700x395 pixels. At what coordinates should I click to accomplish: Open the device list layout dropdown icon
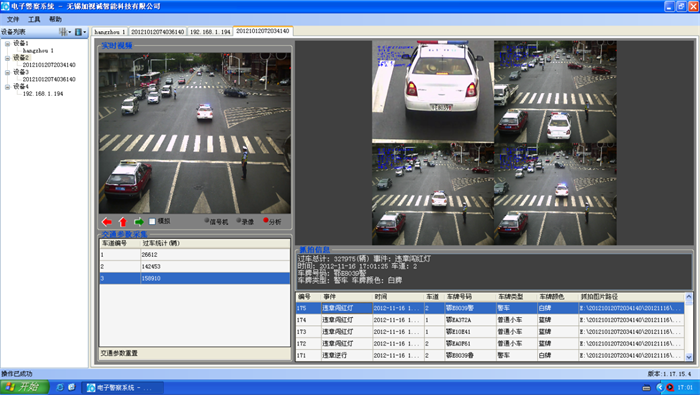[x=65, y=32]
